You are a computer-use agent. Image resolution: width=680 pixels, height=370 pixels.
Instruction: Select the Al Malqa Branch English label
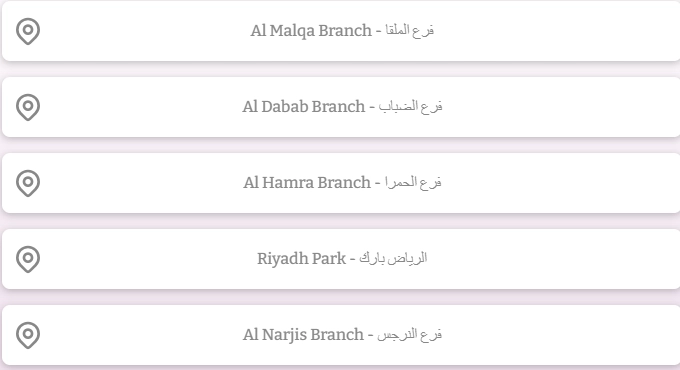pos(311,31)
